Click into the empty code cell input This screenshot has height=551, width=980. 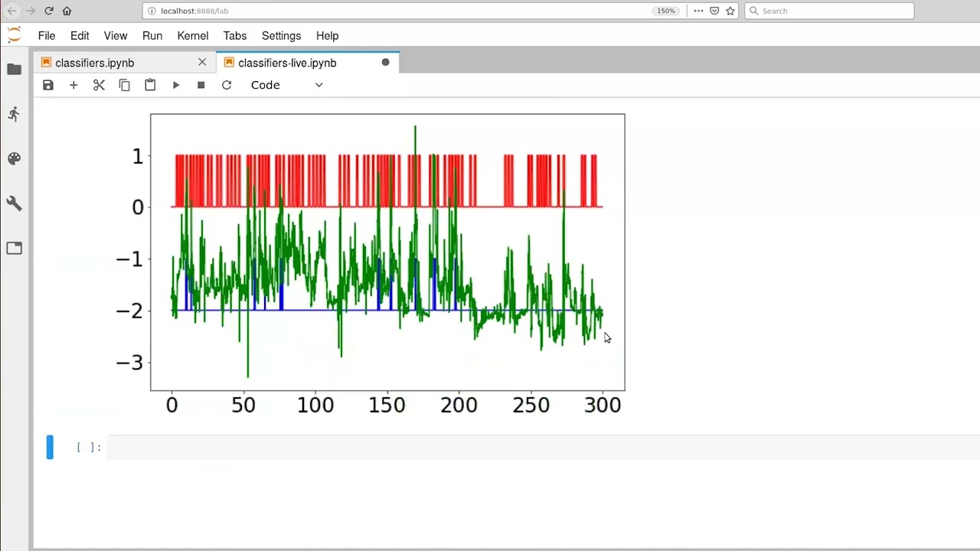(x=544, y=447)
